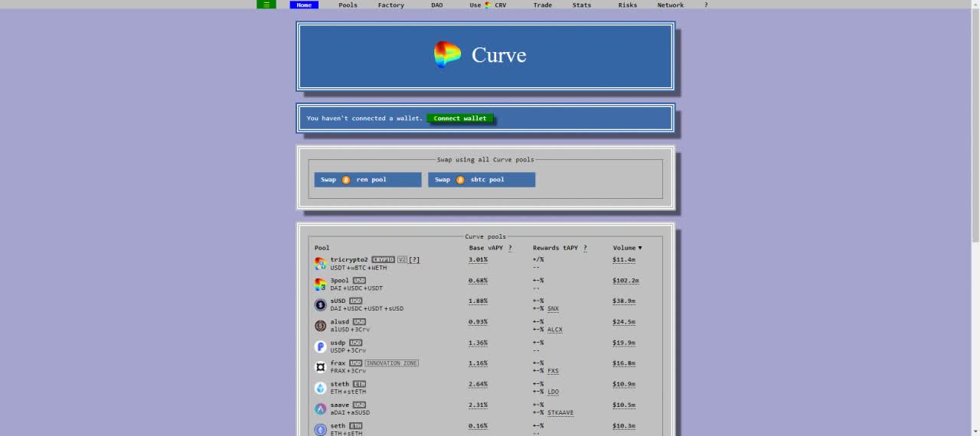Viewport: 980px width, 436px height.
Task: Open the 3pool pool name
Action: (x=340, y=280)
